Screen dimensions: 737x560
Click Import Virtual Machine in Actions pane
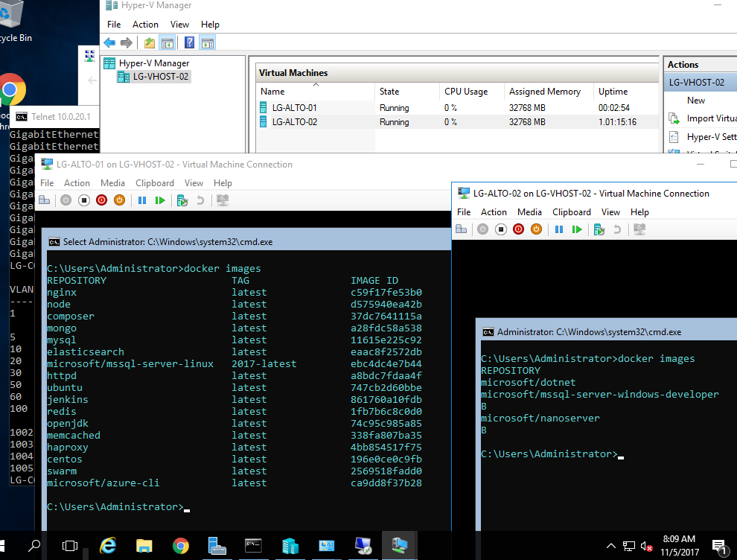(x=711, y=118)
